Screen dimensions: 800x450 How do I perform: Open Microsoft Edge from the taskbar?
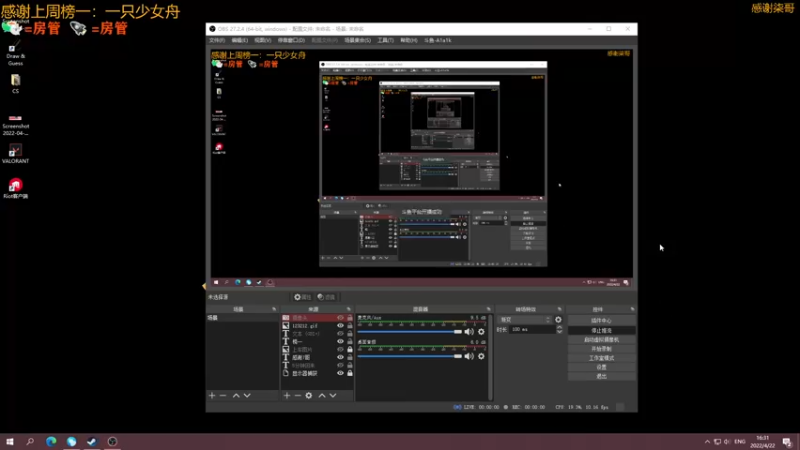[x=51, y=441]
